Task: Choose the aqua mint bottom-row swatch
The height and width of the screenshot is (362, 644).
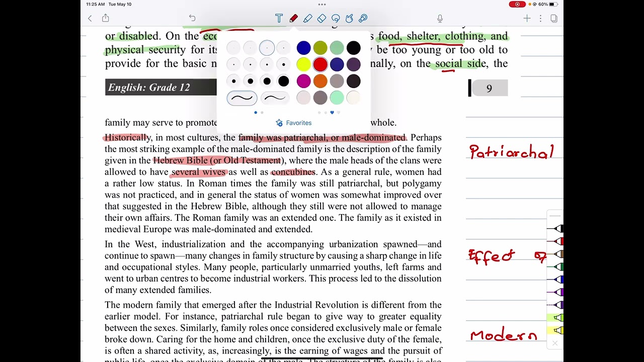Action: coord(337,98)
